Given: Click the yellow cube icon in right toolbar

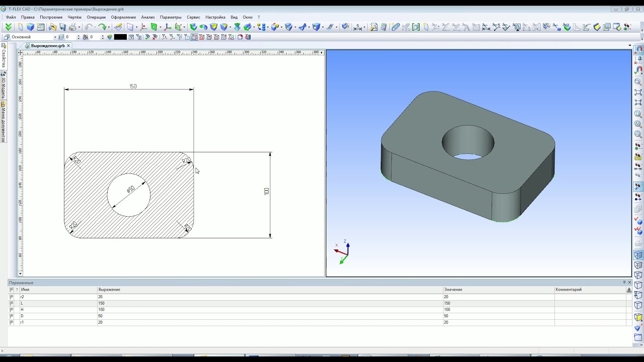Looking at the screenshot, I should 638,318.
